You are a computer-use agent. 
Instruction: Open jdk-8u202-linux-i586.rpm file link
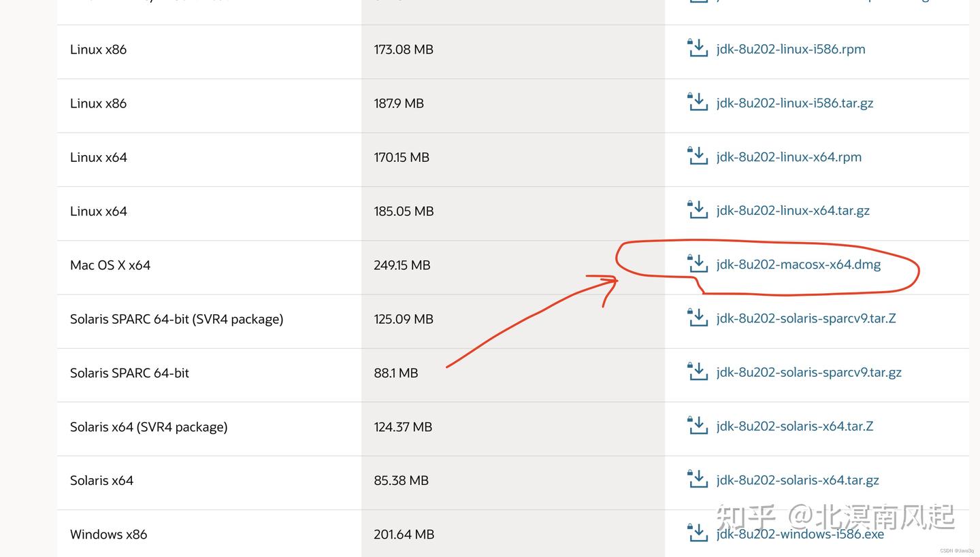point(791,49)
